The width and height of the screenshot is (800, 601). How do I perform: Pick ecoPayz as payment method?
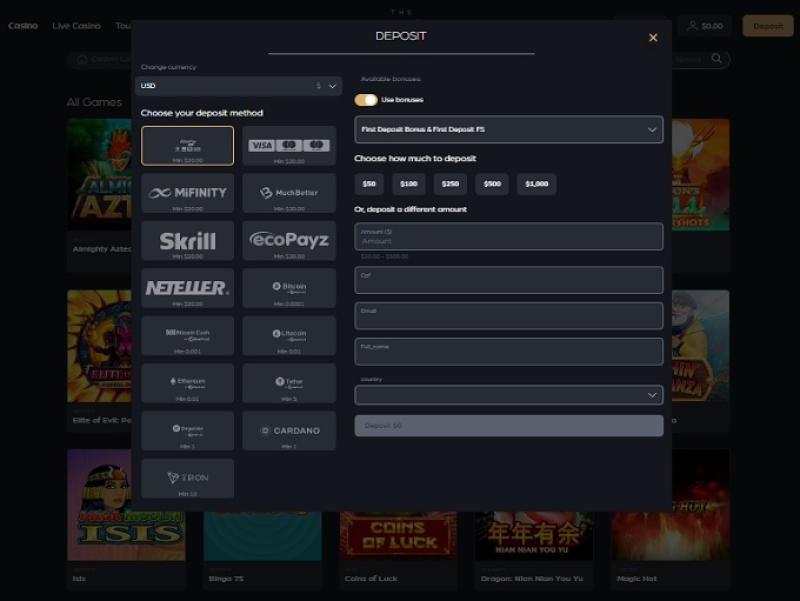[289, 241]
